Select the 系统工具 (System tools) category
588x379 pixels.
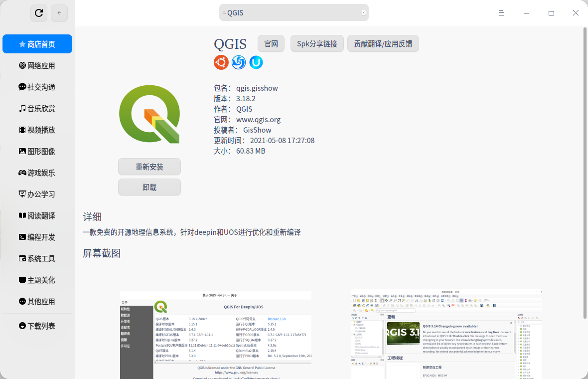[x=37, y=258]
